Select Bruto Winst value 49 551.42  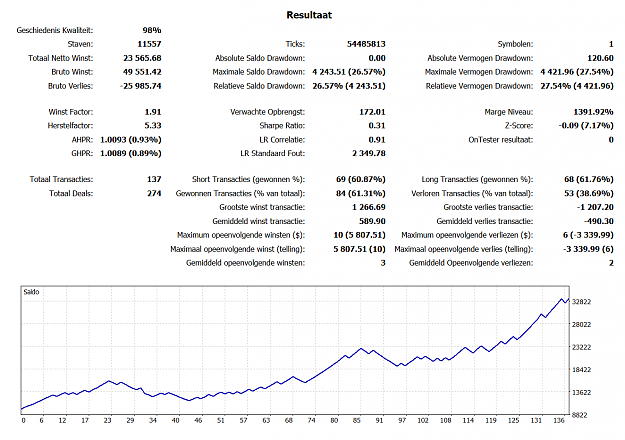pyautogui.click(x=142, y=72)
